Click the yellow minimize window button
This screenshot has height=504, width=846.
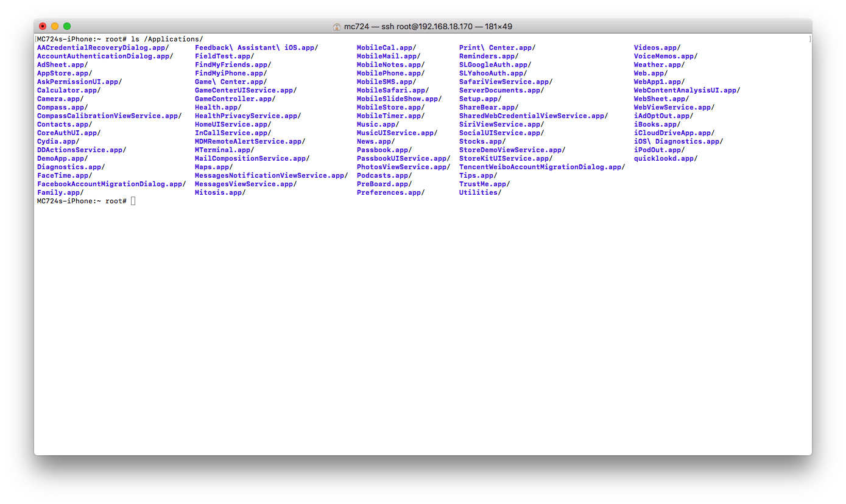coord(55,26)
